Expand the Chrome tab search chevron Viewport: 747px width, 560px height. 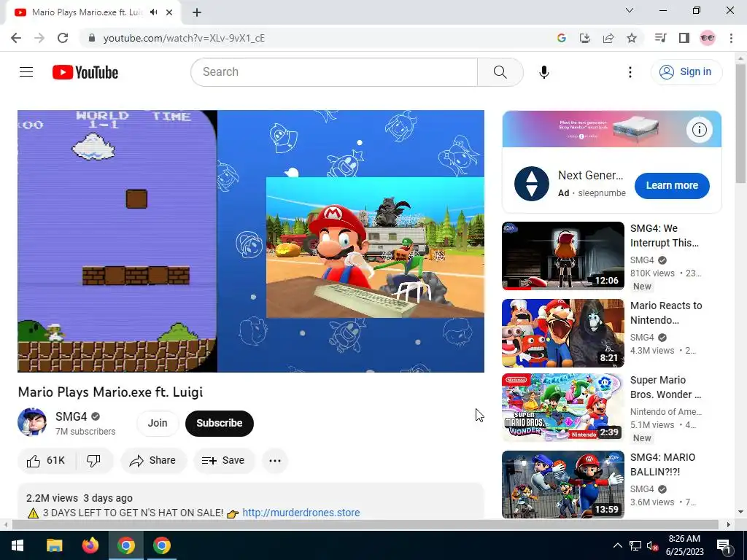click(630, 10)
